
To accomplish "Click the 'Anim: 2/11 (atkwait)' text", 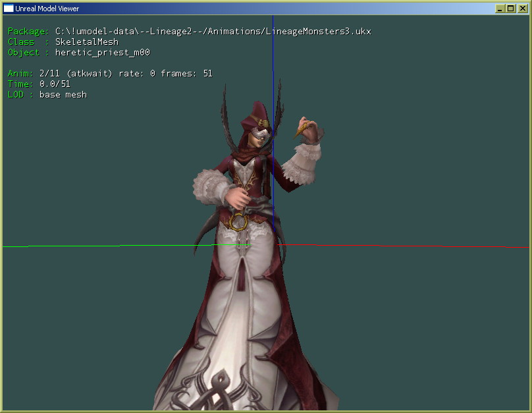I will [x=60, y=74].
